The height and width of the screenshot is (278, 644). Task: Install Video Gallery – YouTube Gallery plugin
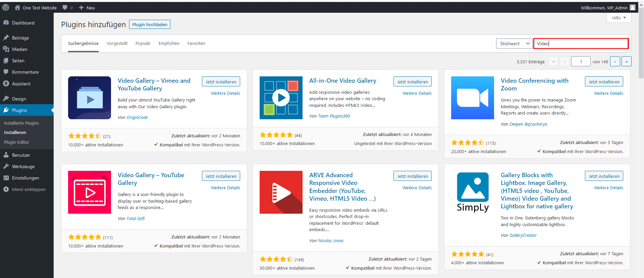click(221, 176)
